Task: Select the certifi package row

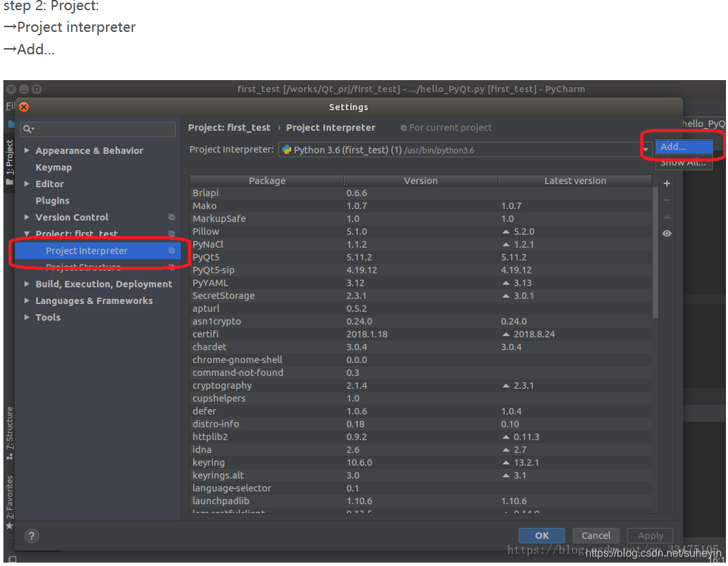Action: pos(421,335)
